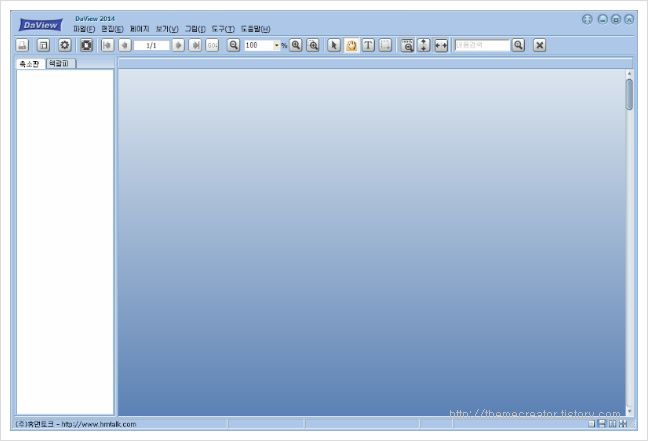Screen dimensions: 648x441
Task: Open the 보기(V) menu
Action: click(x=167, y=29)
